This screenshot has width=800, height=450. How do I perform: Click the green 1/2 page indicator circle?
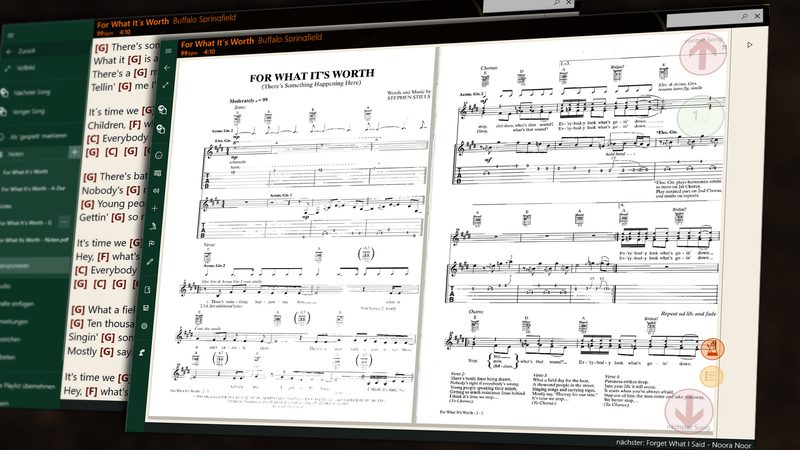[701, 117]
